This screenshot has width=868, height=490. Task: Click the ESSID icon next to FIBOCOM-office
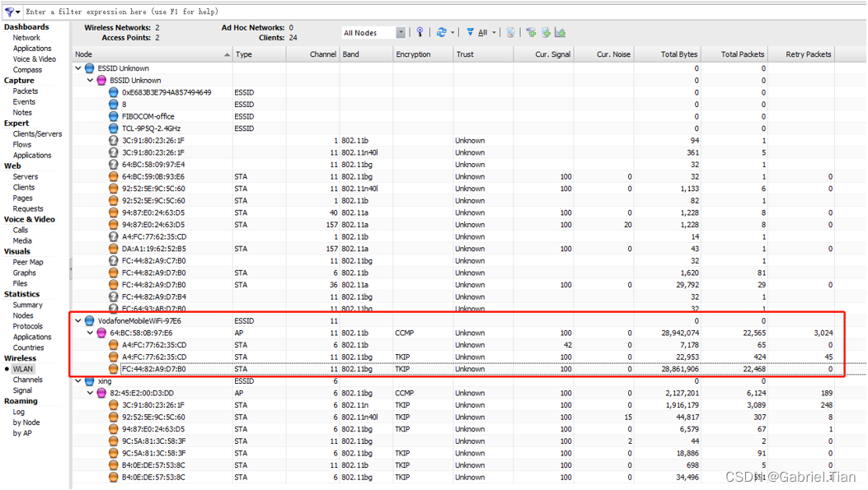point(114,117)
